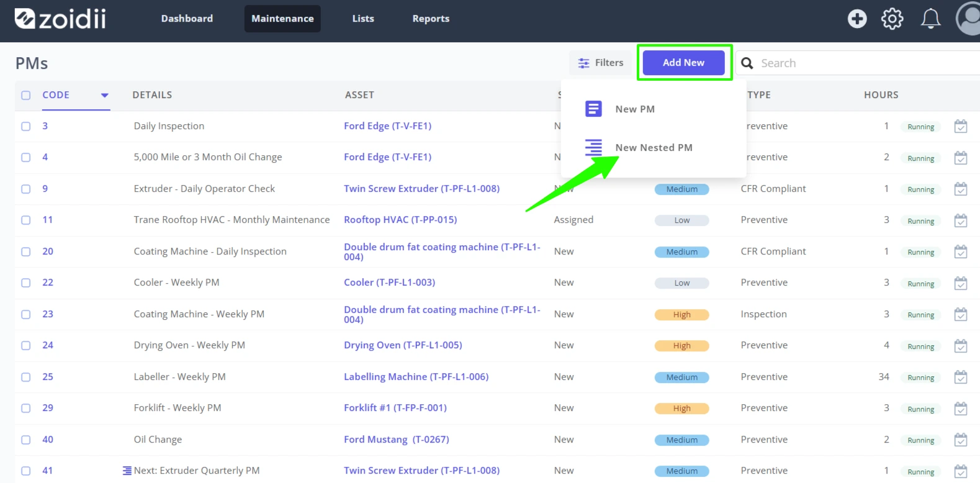Open calendar icon for PM 22 row
The width and height of the screenshot is (980, 483).
point(961,283)
